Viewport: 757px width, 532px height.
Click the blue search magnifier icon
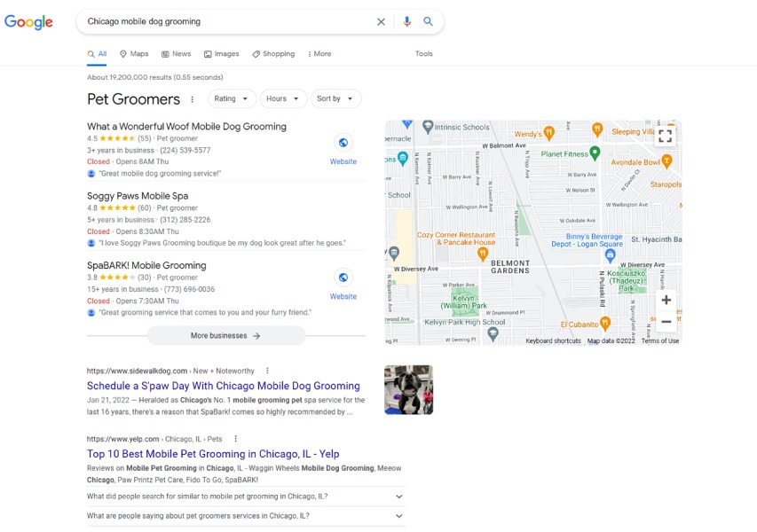click(x=429, y=21)
